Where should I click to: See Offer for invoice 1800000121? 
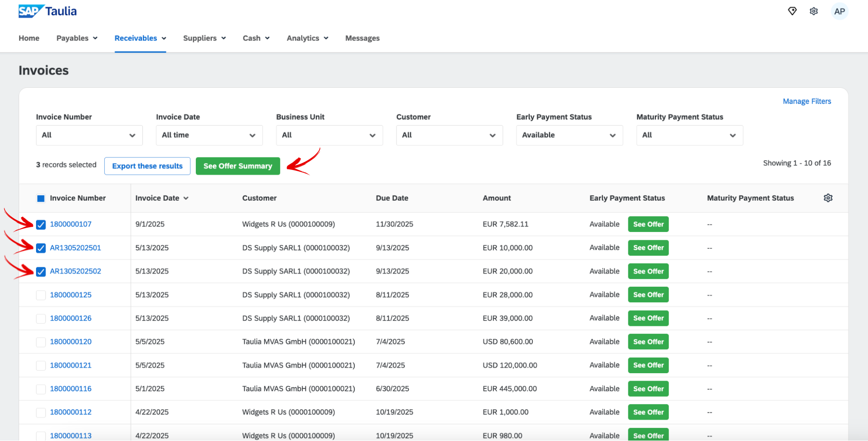[x=648, y=365]
